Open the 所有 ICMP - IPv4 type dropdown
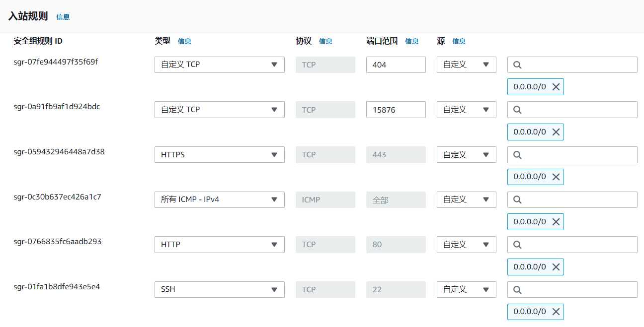 click(x=219, y=199)
